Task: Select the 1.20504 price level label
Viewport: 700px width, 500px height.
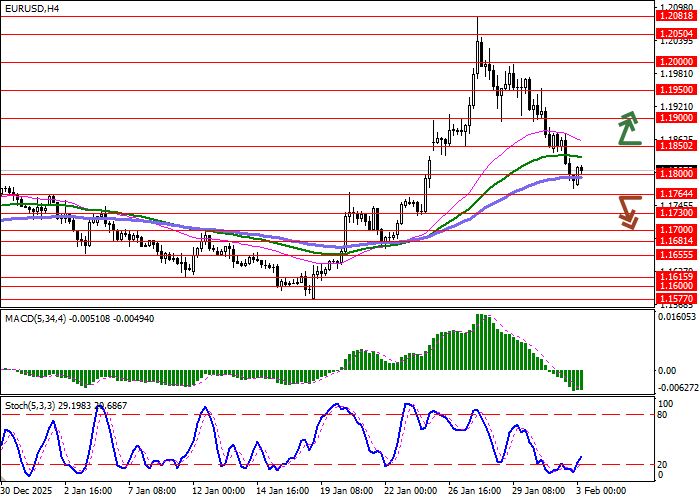Action: coord(676,34)
